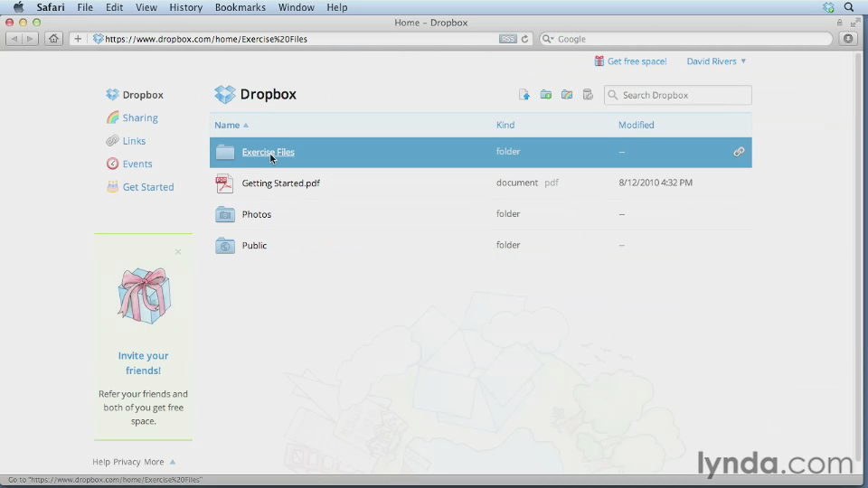
Task: Open the Photos folder
Action: (256, 214)
